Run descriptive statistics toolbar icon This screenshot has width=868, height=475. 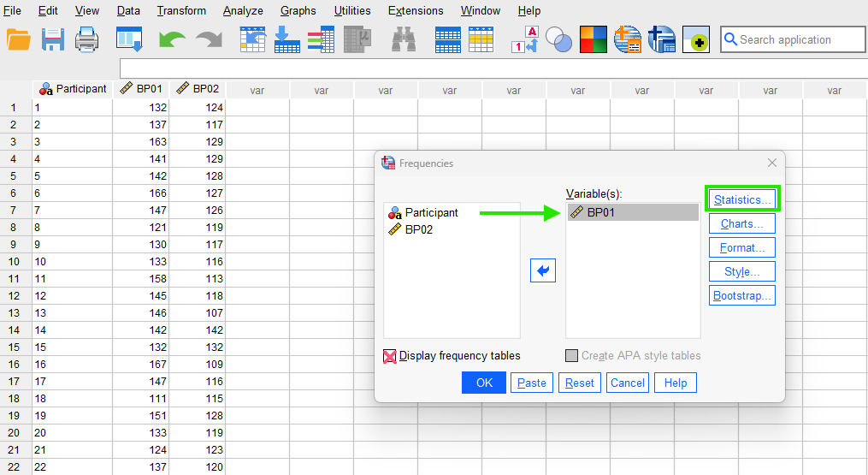[x=357, y=40]
